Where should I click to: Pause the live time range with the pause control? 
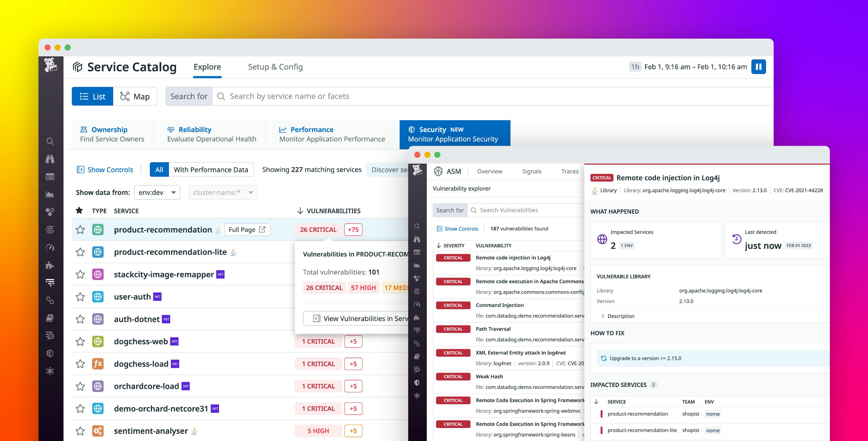(759, 66)
